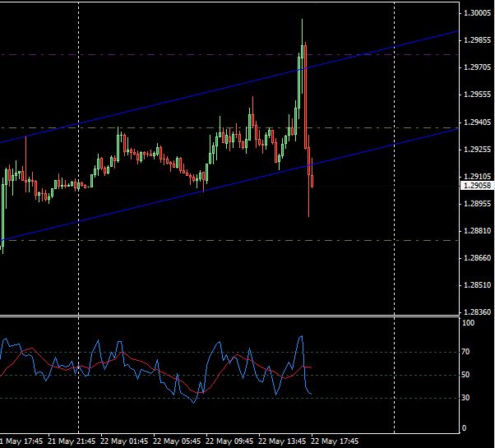
Task: Click the 1.28510 price axis label
Action: click(x=477, y=285)
